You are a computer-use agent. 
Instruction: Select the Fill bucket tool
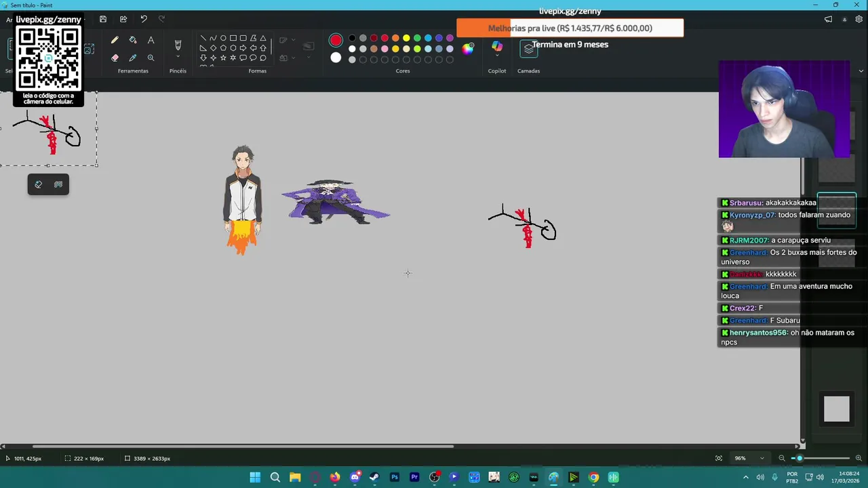[133, 41]
